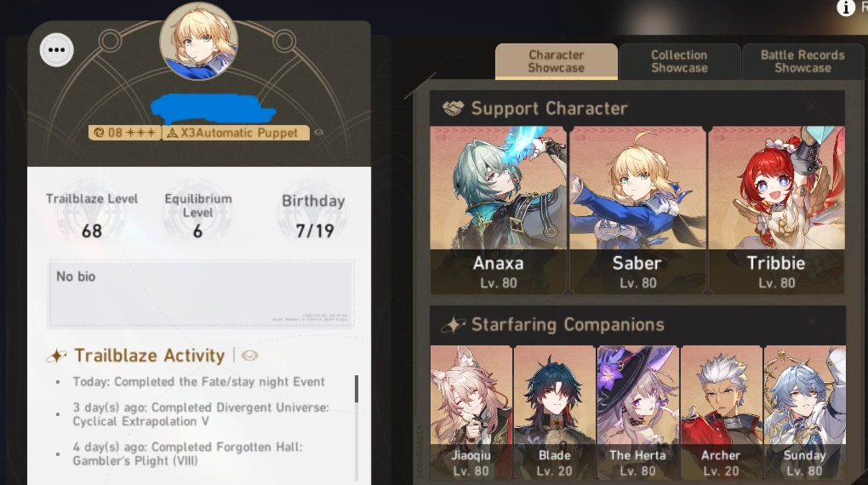868x485 pixels.
Task: Click the Starfaring Companions star icon
Action: pyautogui.click(x=454, y=324)
